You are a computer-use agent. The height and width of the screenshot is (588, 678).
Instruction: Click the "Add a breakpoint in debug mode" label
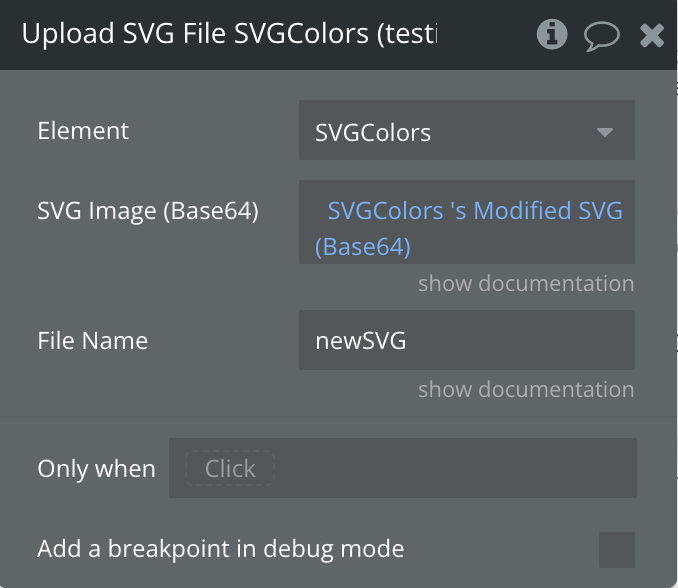click(x=220, y=549)
